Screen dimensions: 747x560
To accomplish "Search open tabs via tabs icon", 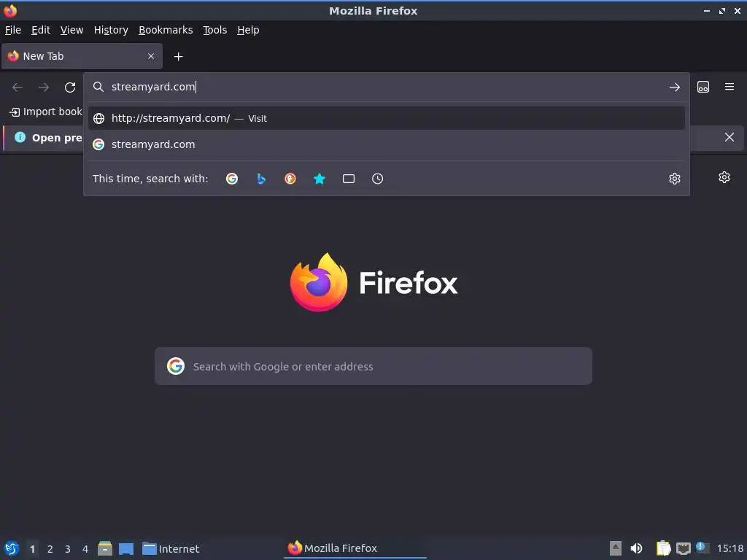I will (x=349, y=179).
